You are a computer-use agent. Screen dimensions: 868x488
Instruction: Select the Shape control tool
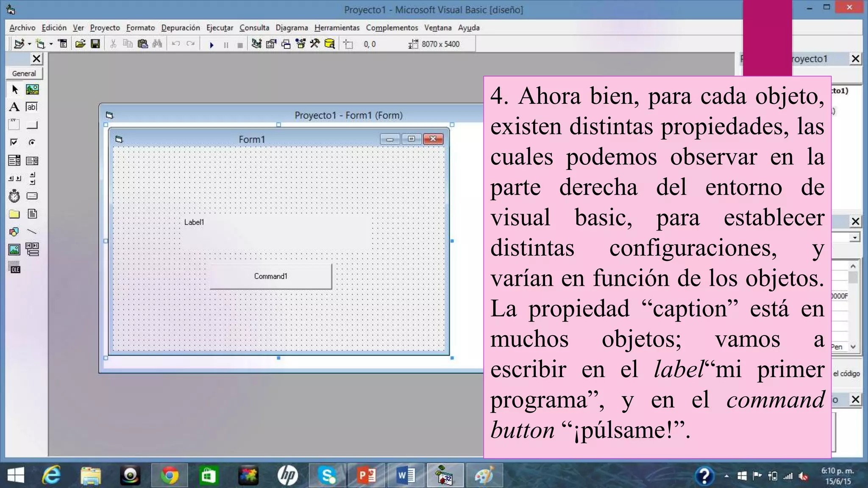(14, 232)
